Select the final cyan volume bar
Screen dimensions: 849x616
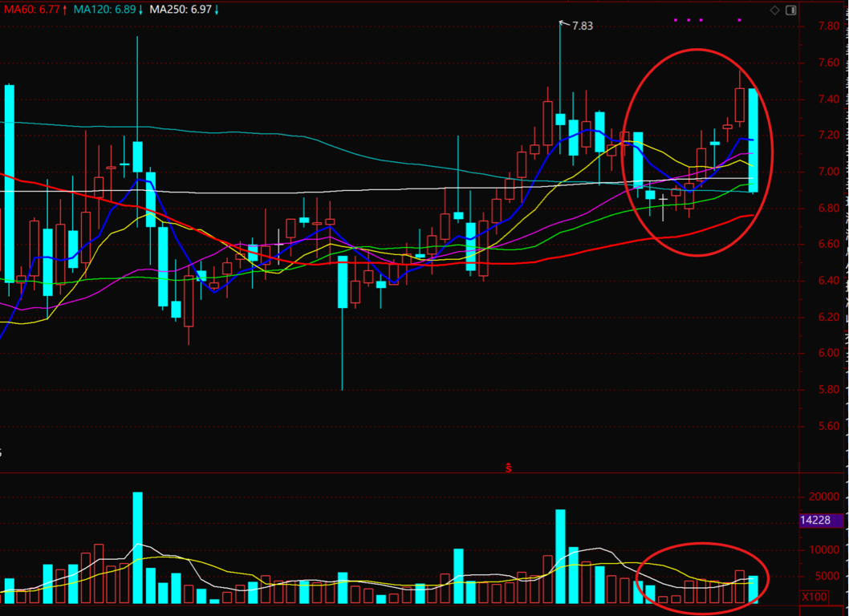pos(754,590)
